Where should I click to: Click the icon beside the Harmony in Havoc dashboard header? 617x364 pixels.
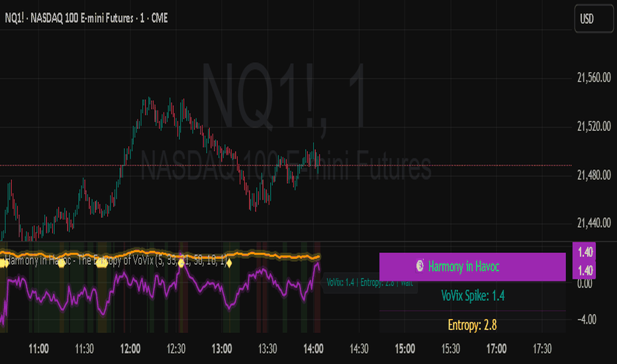click(420, 267)
